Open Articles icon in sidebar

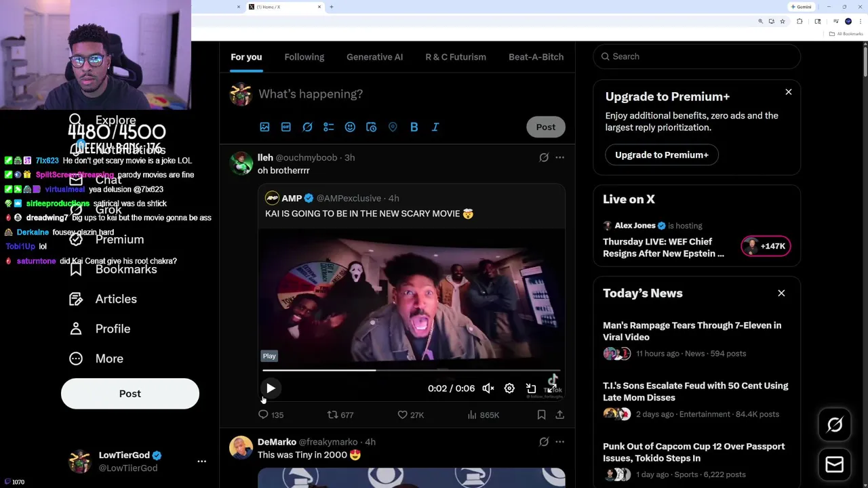click(x=76, y=299)
